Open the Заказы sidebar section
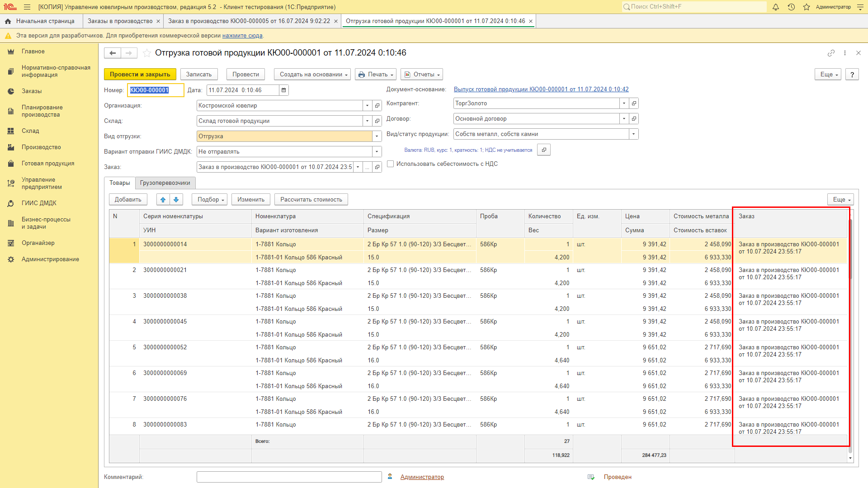Image resolution: width=868 pixels, height=488 pixels. click(x=32, y=91)
